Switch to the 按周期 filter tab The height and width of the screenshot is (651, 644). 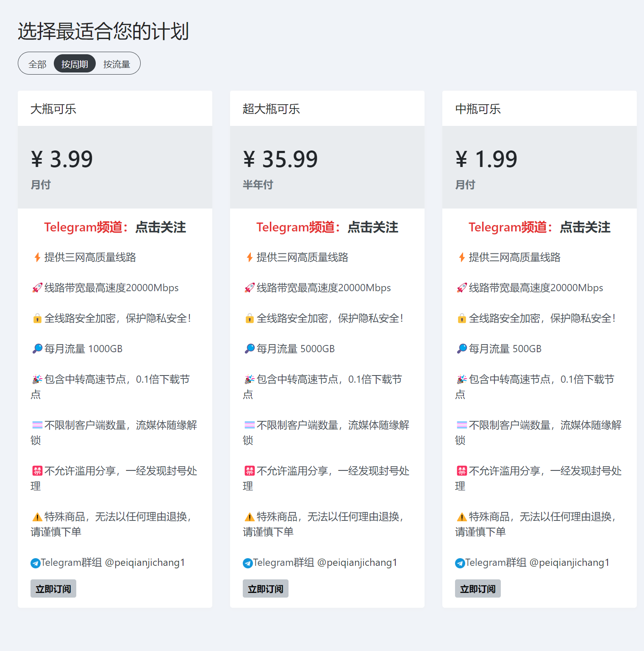click(x=75, y=64)
